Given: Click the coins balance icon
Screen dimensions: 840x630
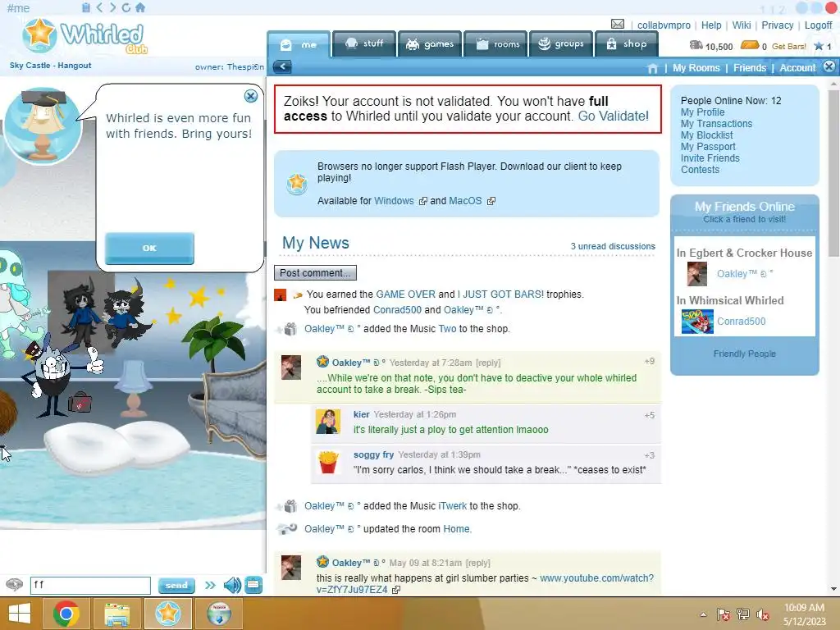Looking at the screenshot, I should point(696,46).
